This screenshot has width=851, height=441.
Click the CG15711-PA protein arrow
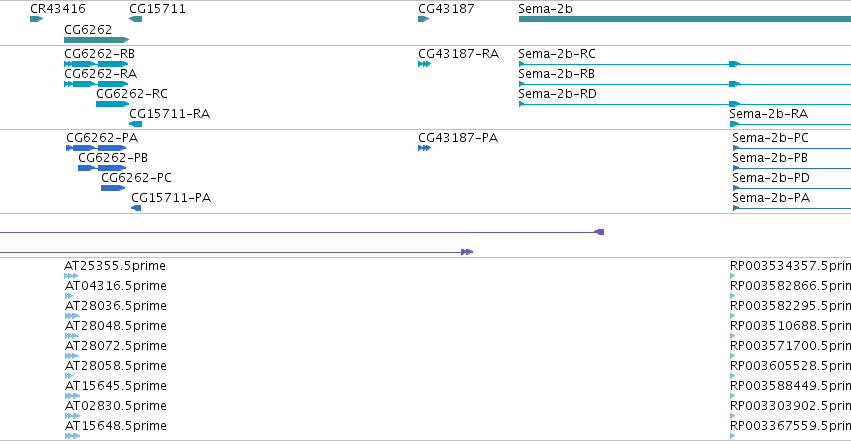(x=136, y=208)
